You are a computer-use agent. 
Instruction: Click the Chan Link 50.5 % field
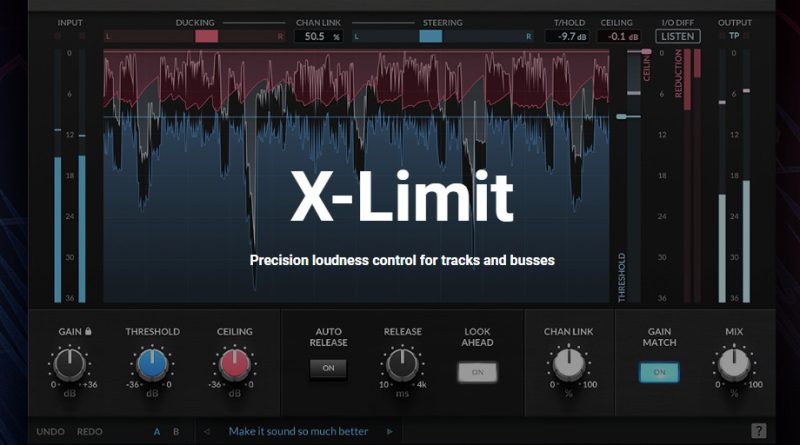(318, 36)
